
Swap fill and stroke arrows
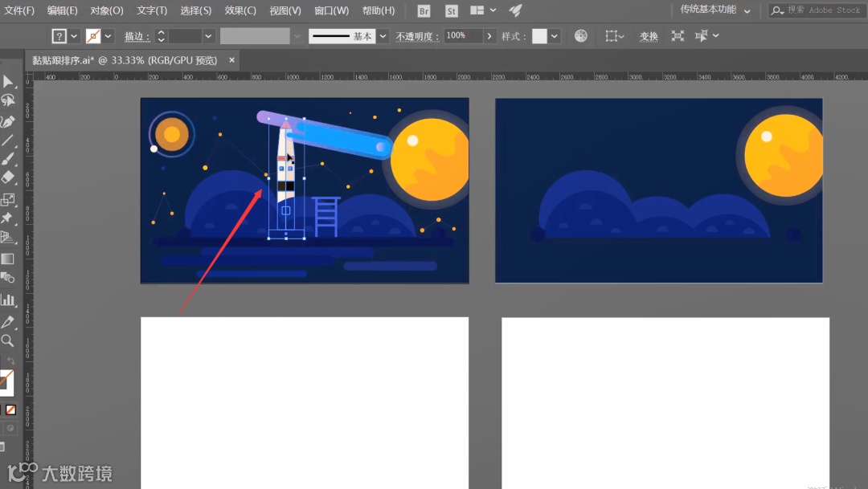click(10, 361)
